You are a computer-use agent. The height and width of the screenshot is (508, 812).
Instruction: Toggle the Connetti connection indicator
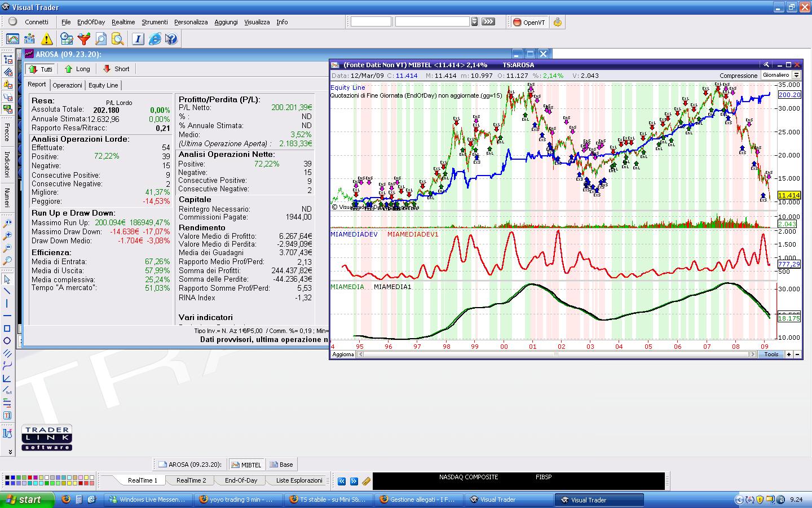point(13,22)
